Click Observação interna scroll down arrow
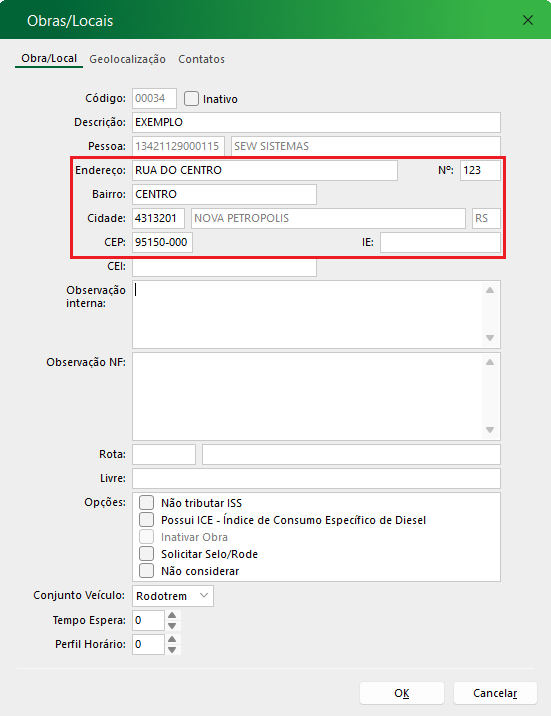This screenshot has width=551, height=716. tap(490, 338)
